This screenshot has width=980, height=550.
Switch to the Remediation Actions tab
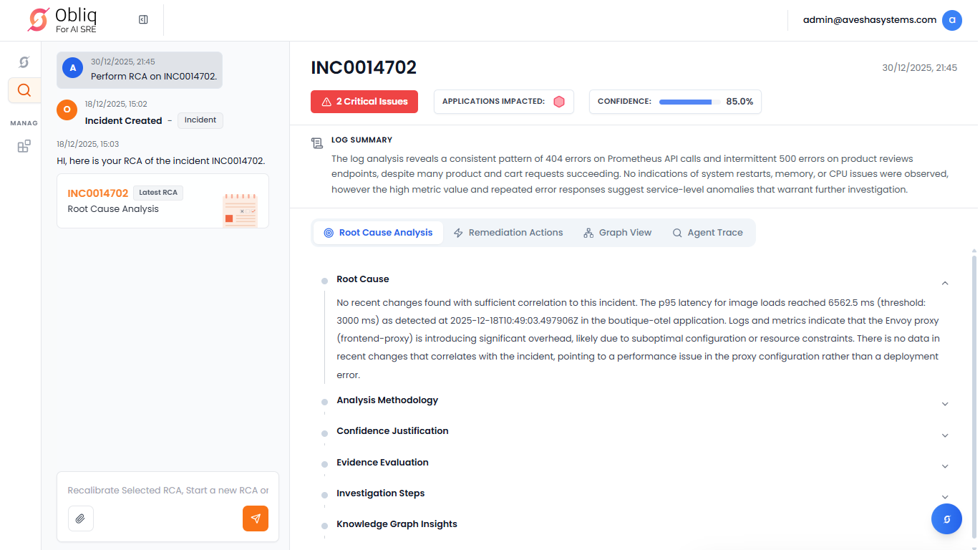pos(508,233)
